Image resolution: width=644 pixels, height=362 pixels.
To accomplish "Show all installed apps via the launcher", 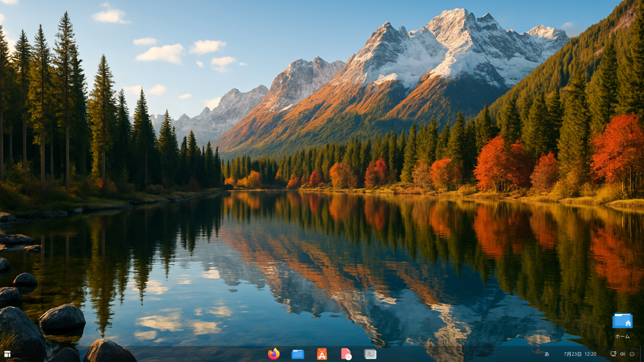I will tap(7, 354).
